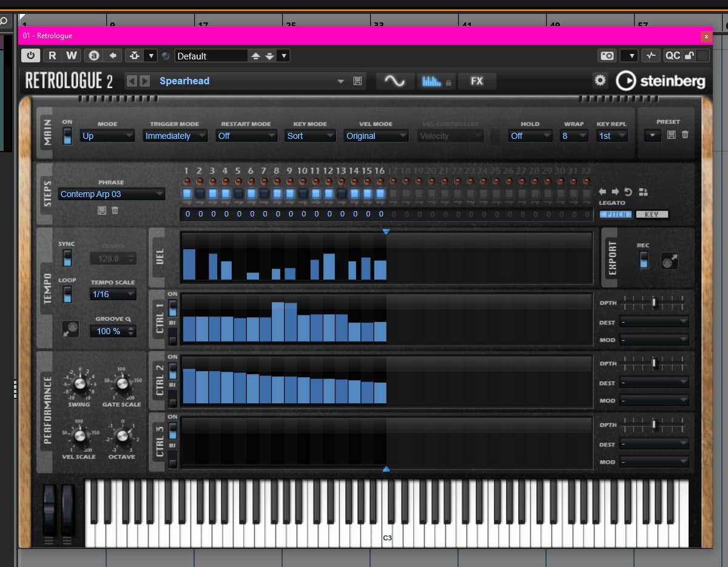Switch to the FX page
Viewport: 728px width, 567px height.
[477, 81]
